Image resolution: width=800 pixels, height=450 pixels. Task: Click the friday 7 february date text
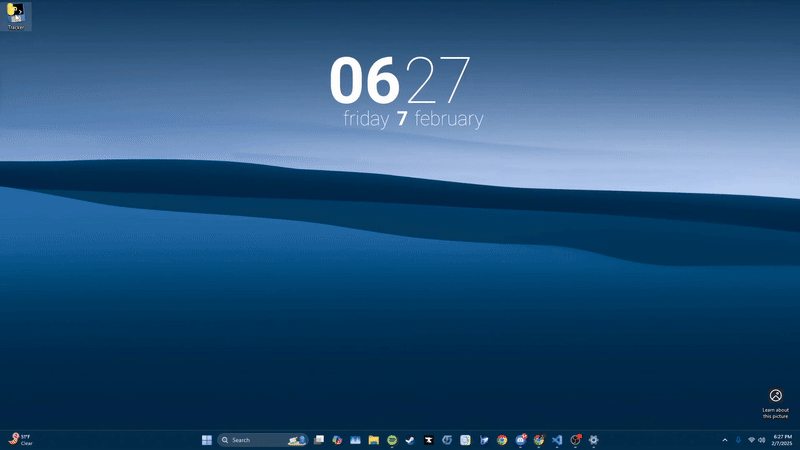(413, 119)
